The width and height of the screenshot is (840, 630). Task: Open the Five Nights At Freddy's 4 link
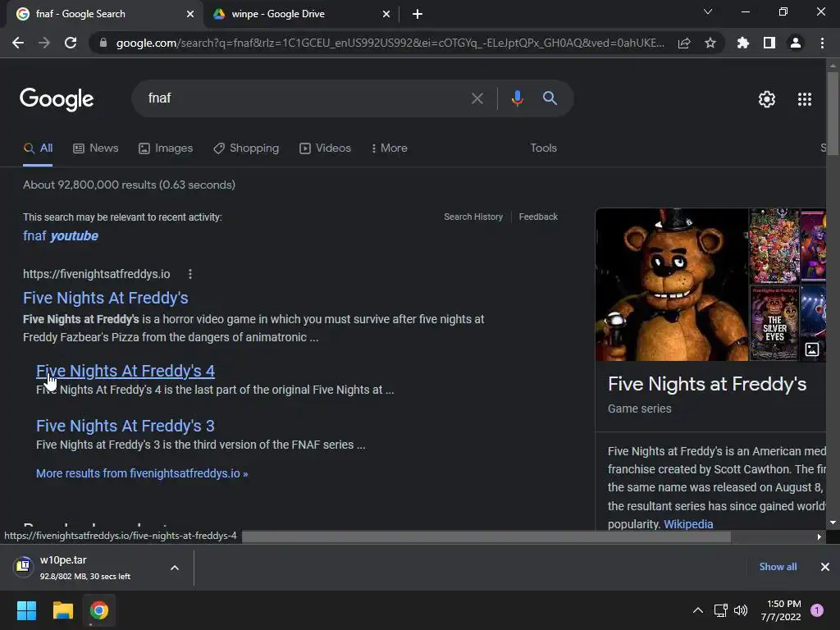[126, 371]
